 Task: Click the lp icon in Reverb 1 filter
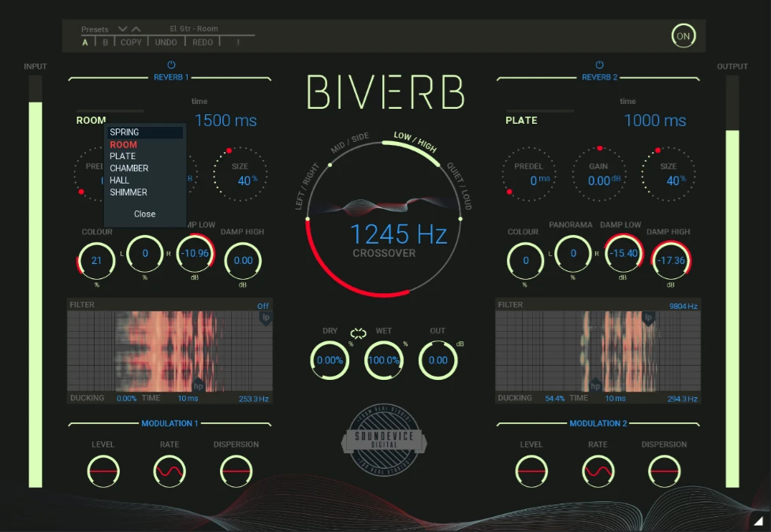click(266, 318)
